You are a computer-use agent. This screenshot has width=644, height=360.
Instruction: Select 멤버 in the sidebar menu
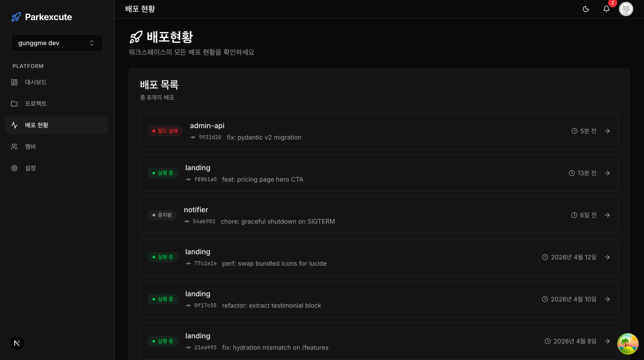(x=30, y=146)
